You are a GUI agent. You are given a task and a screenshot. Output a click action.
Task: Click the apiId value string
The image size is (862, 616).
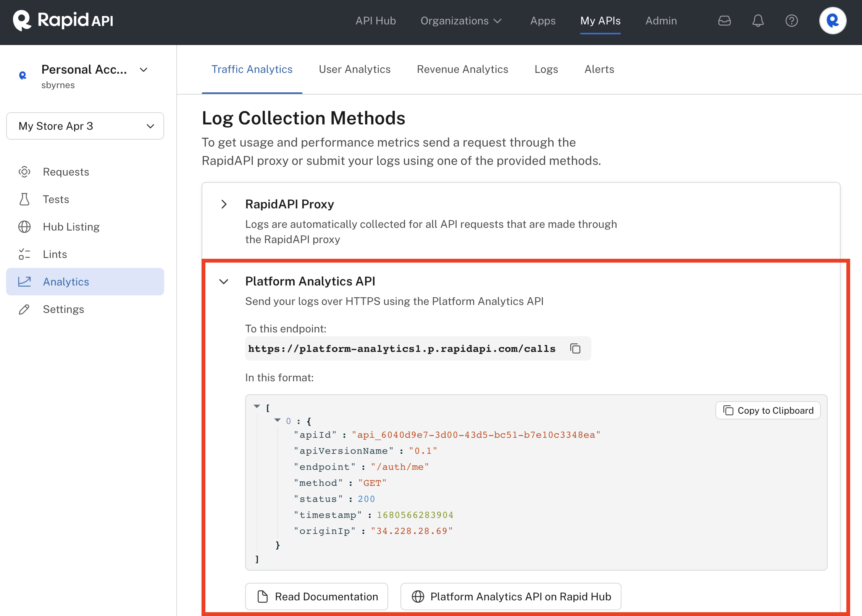click(476, 435)
